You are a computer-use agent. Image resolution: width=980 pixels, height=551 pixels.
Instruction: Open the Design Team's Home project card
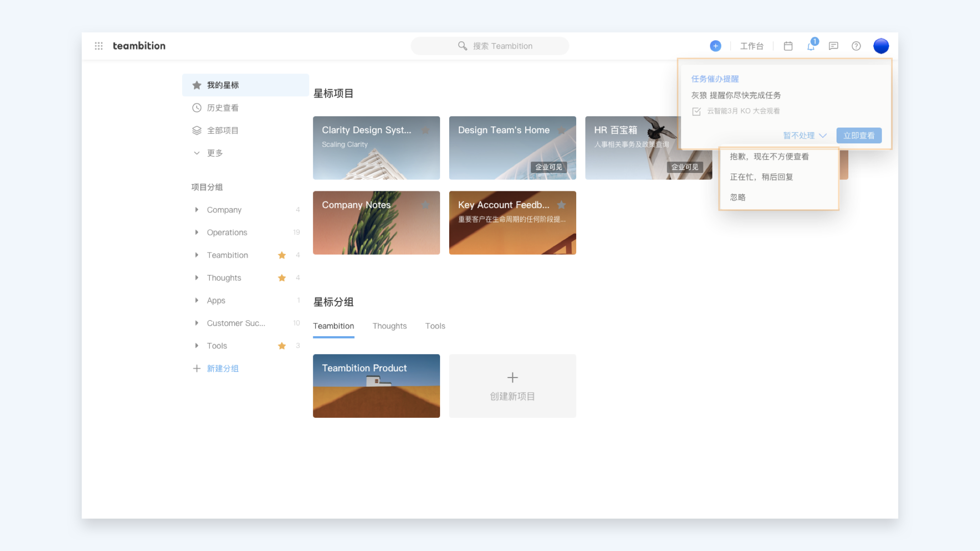(512, 148)
